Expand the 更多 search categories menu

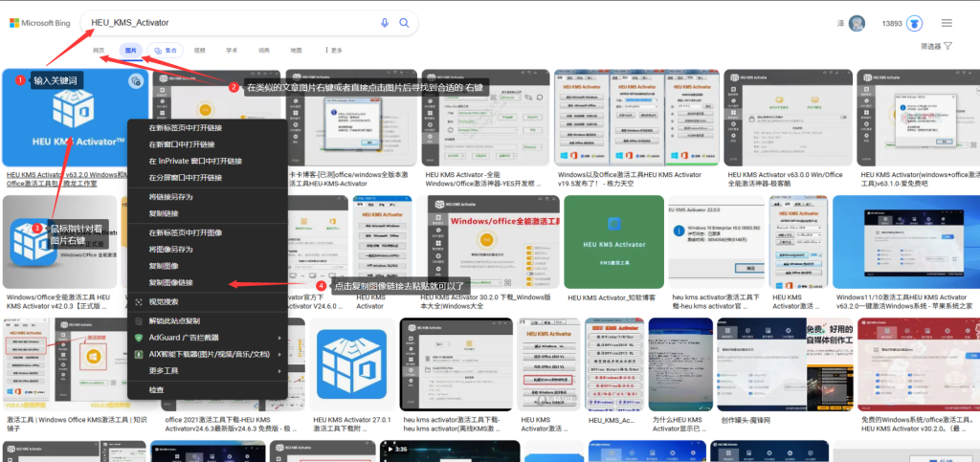pos(332,50)
